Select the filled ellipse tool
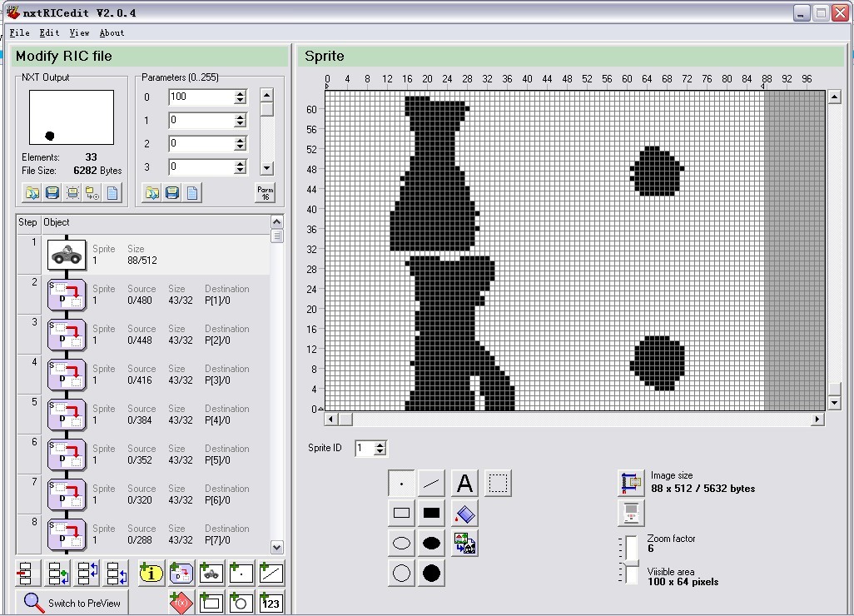 point(431,543)
